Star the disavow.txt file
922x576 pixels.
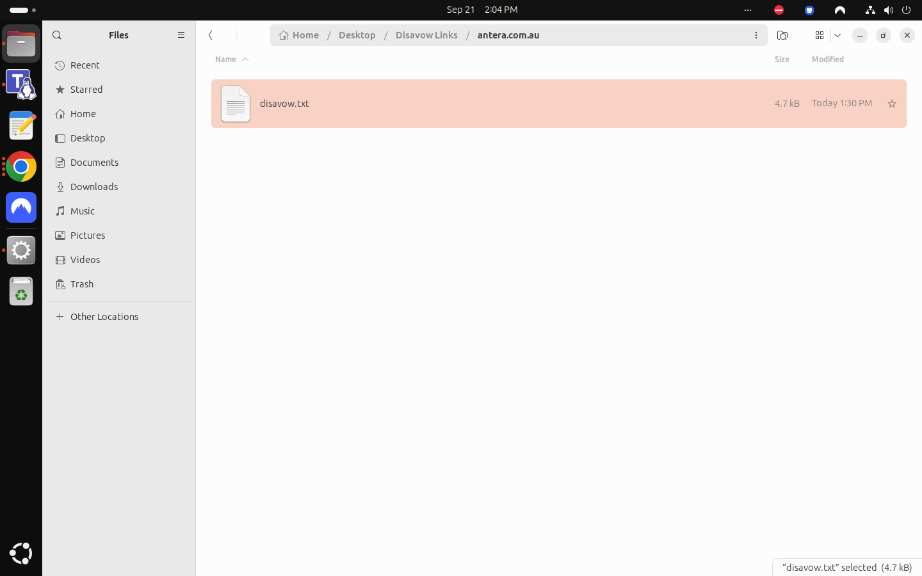tap(891, 103)
